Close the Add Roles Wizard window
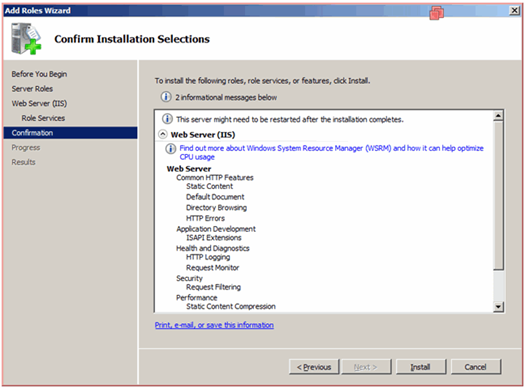 [x=514, y=11]
